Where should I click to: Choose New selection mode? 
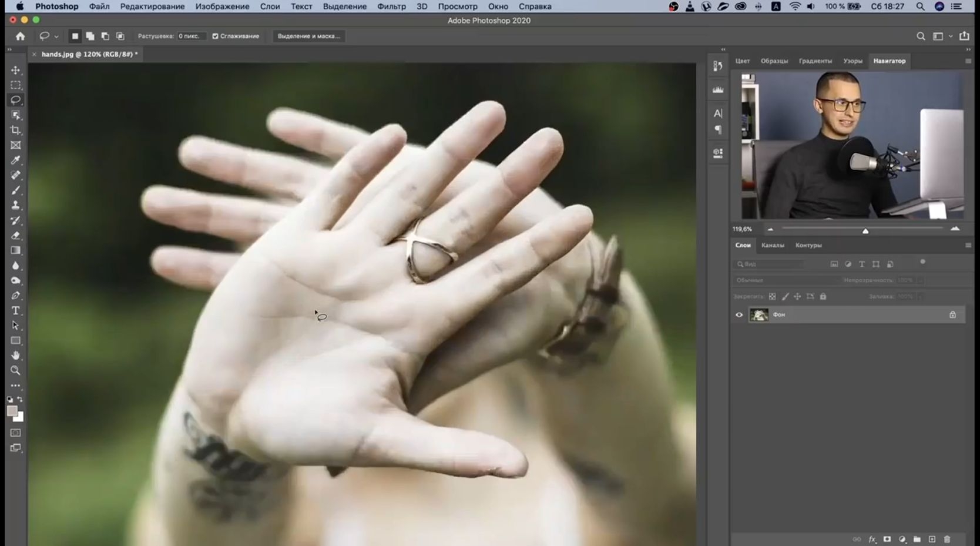coord(75,36)
